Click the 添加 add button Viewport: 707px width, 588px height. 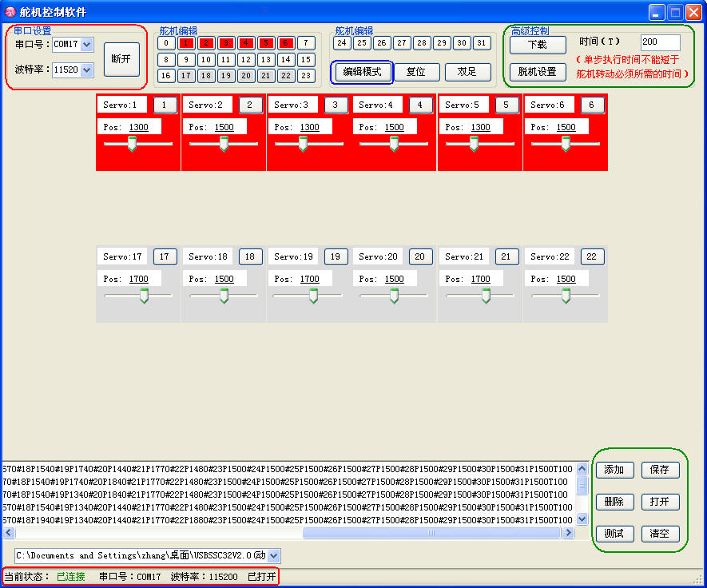pyautogui.click(x=614, y=470)
